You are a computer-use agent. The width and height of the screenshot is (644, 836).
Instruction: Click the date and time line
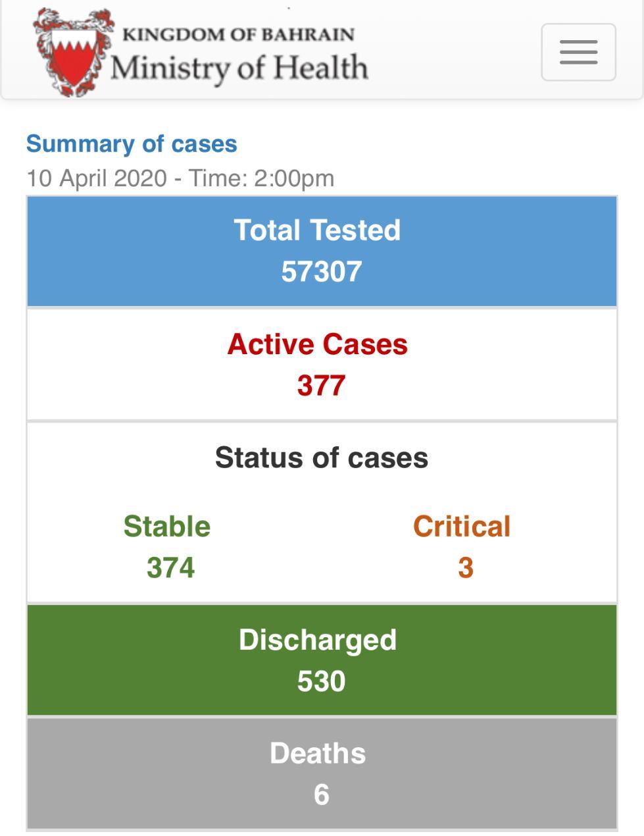pyautogui.click(x=180, y=178)
